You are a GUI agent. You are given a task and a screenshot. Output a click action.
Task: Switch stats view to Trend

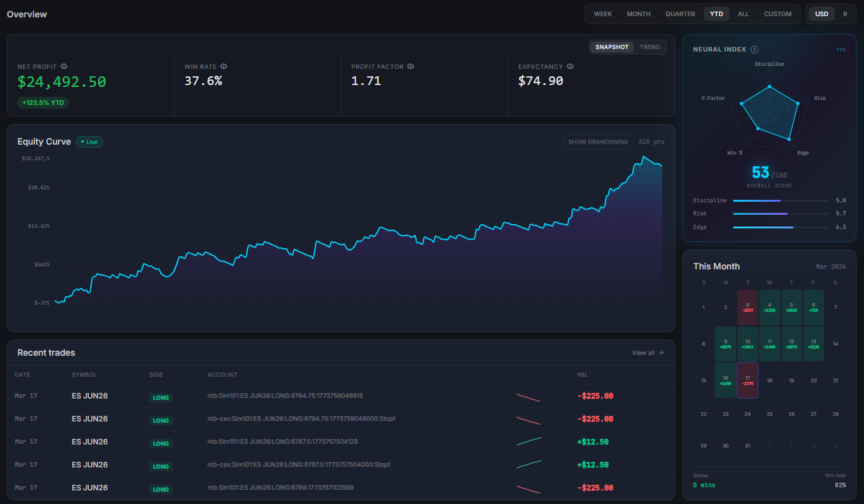(x=650, y=47)
